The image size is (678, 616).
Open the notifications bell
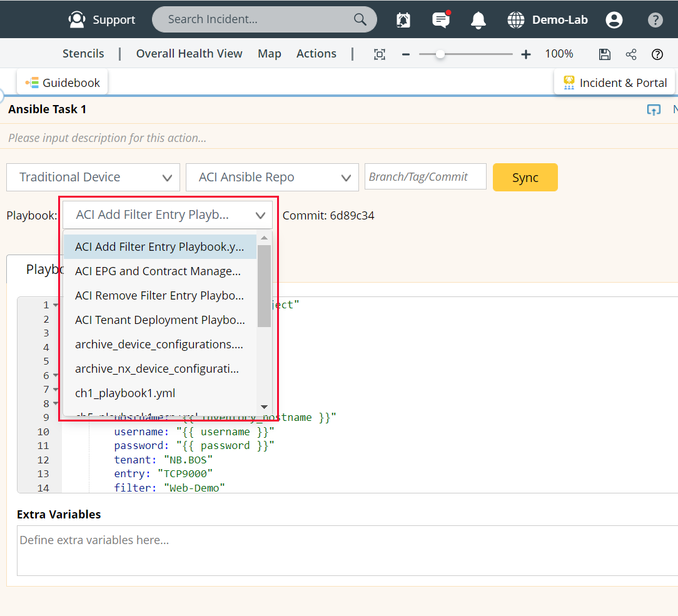tap(478, 20)
